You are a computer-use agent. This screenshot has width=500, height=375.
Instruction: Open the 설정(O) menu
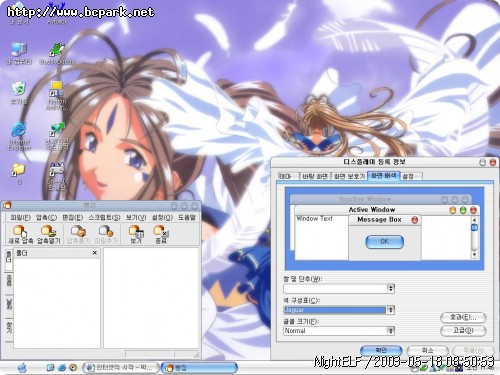point(162,217)
